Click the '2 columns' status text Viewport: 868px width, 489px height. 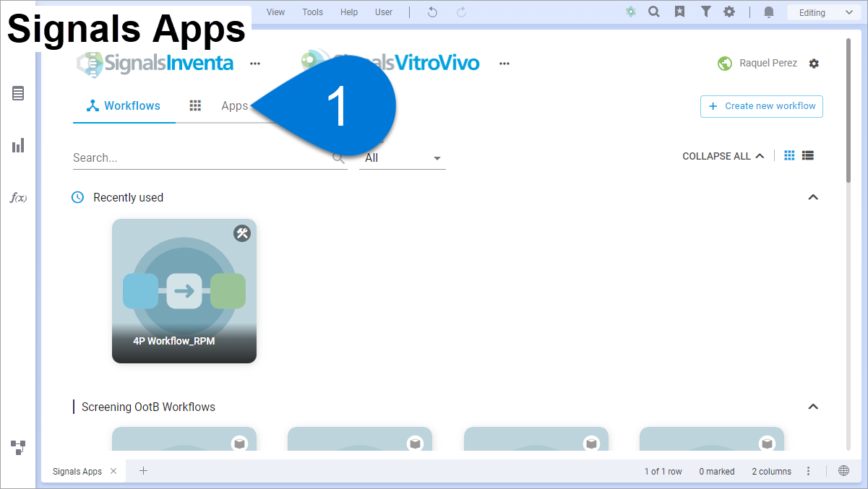point(771,472)
